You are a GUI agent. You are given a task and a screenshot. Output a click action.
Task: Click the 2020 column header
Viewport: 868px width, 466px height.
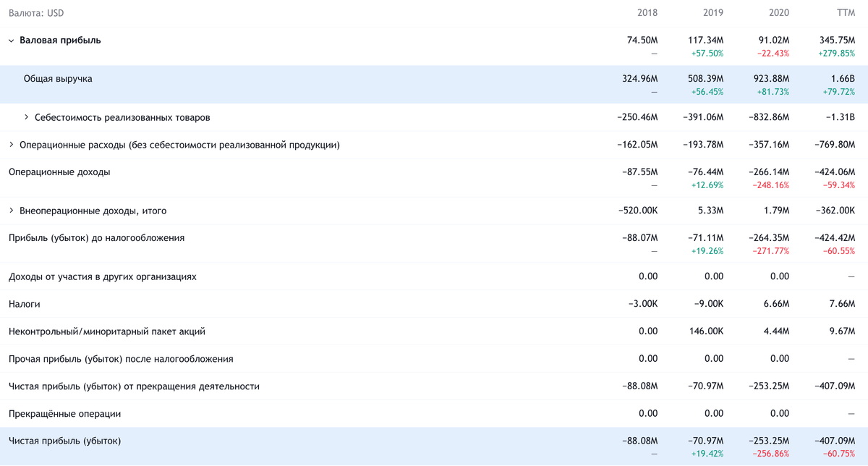click(779, 13)
